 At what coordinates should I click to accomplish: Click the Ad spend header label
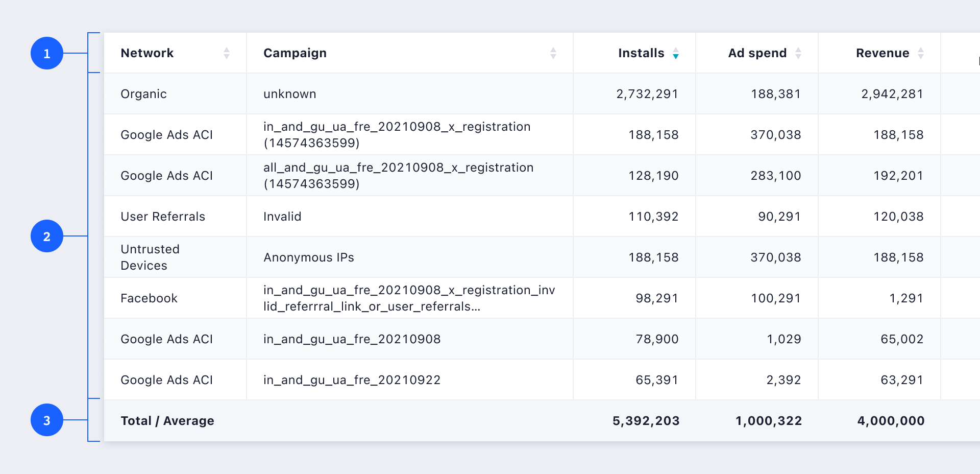tap(757, 53)
